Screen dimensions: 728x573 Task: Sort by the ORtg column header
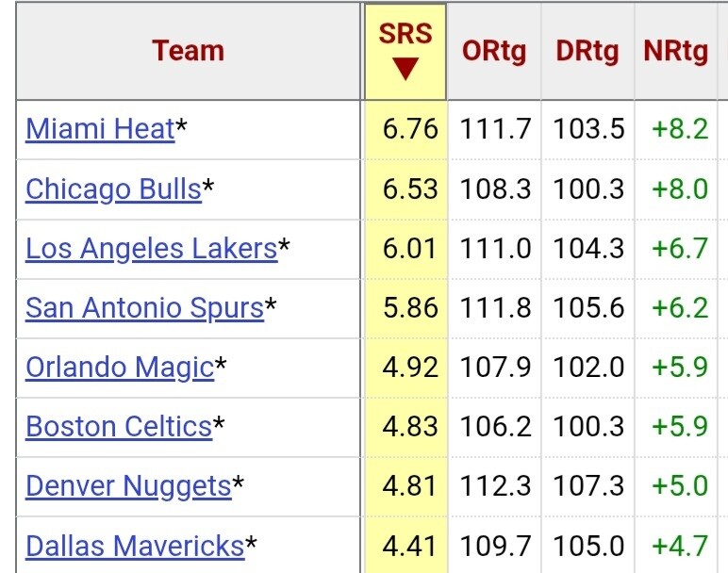coord(494,52)
